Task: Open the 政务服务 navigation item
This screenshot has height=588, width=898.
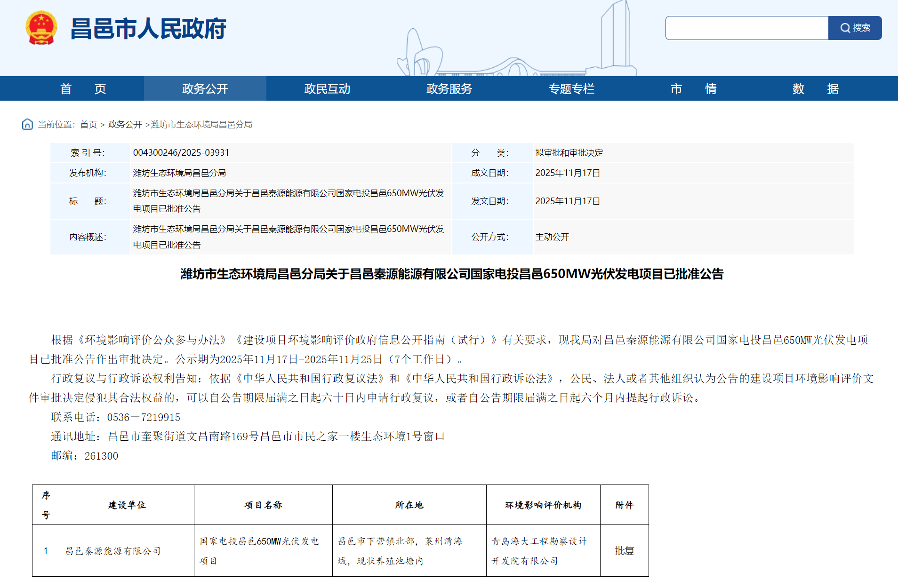Action: pos(449,89)
